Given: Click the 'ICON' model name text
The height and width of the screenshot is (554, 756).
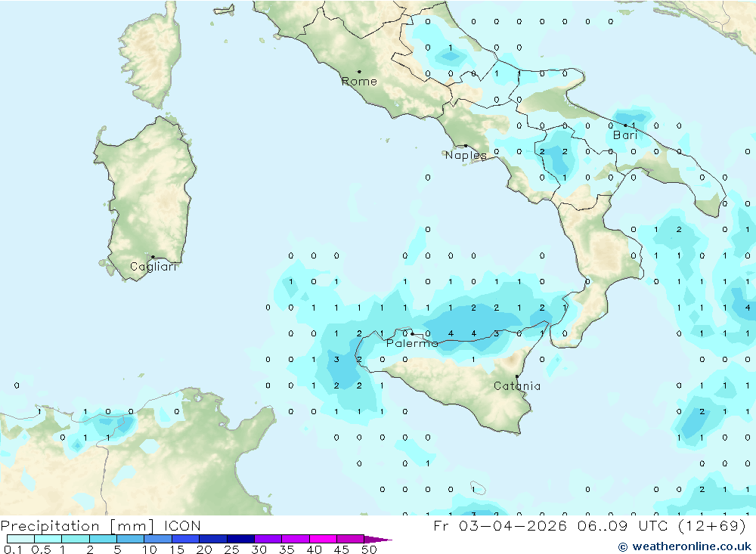Looking at the screenshot, I should tap(182, 525).
